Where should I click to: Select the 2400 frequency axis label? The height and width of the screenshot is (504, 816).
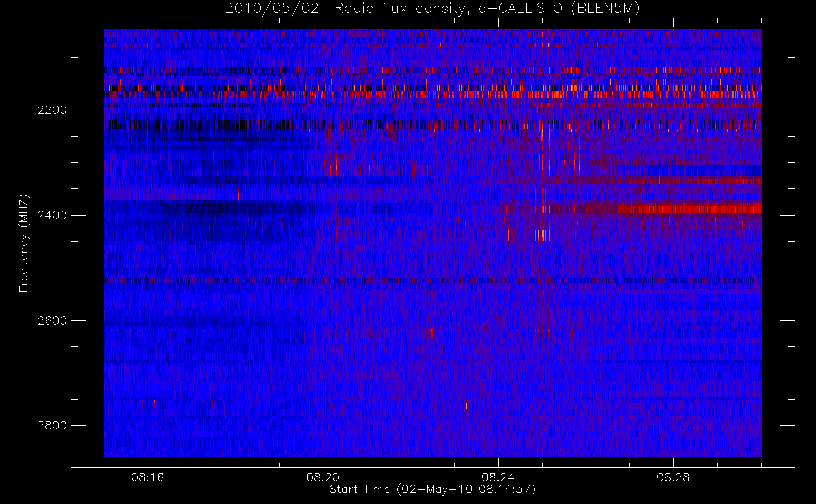[52, 215]
